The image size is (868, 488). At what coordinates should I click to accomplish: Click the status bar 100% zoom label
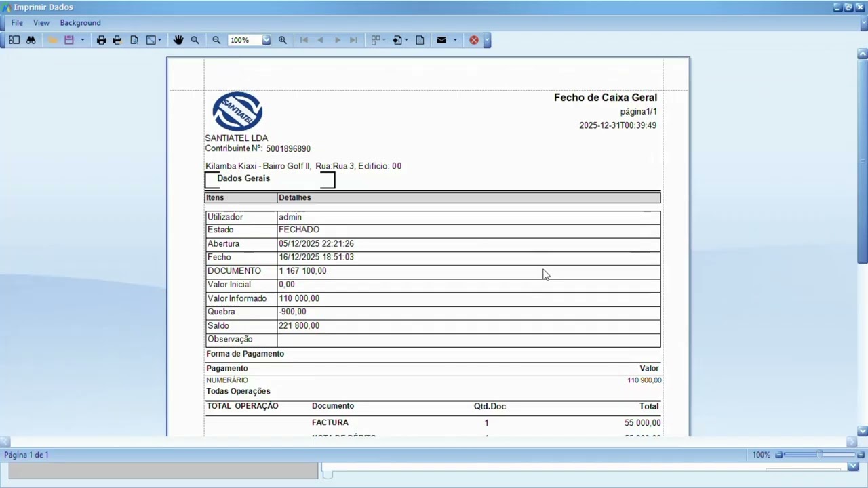[761, 455]
